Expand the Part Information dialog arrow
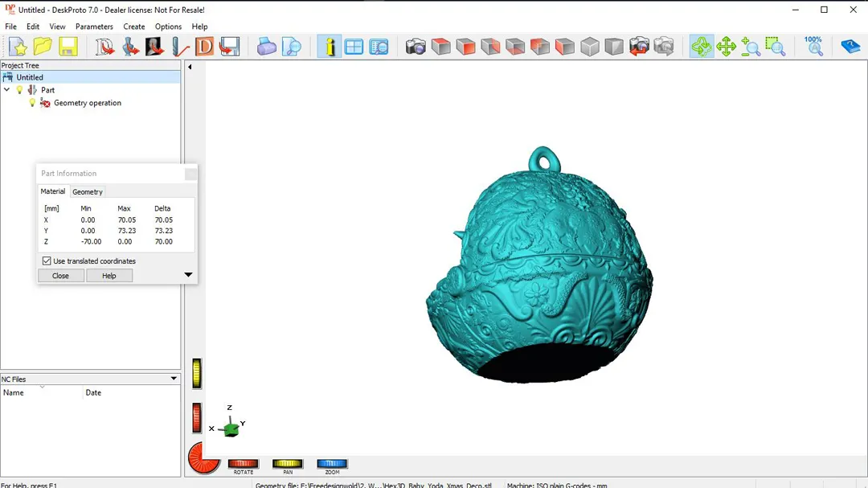 [x=188, y=275]
